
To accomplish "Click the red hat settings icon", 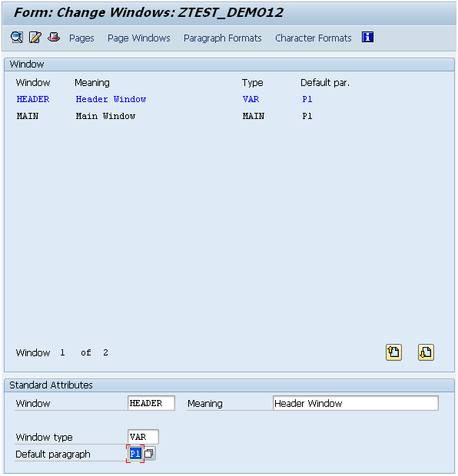I will (54, 38).
